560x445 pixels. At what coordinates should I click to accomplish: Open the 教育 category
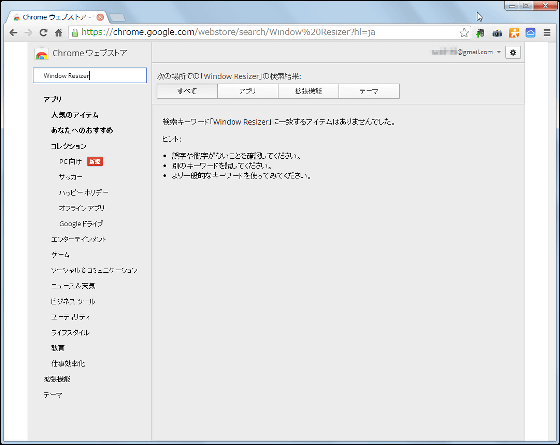tap(58, 348)
